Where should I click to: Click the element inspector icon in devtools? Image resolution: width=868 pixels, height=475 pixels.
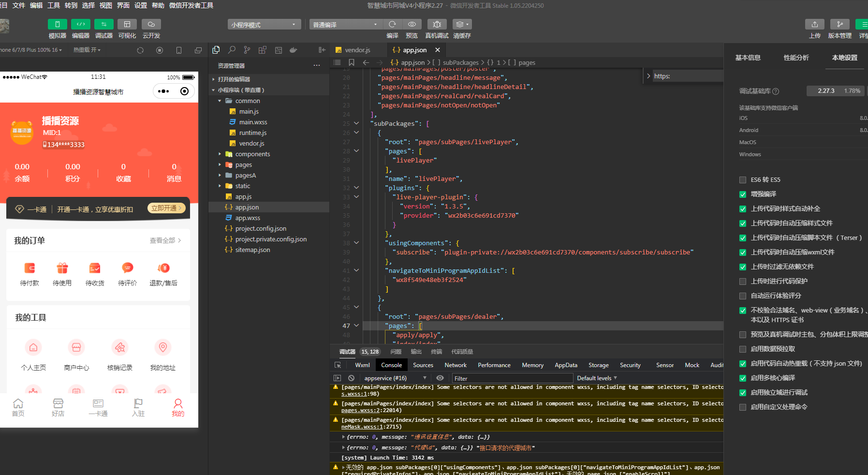tap(338, 365)
